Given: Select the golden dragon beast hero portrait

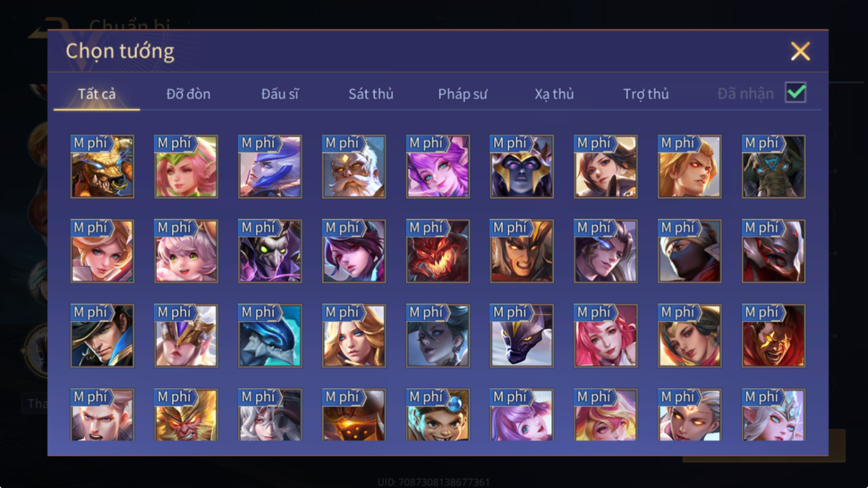Looking at the screenshot, I should (102, 167).
